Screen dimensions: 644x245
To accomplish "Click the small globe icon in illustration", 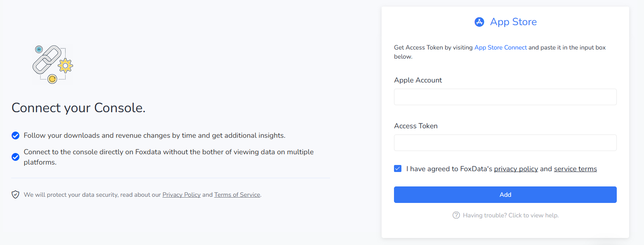I will coord(39,49).
